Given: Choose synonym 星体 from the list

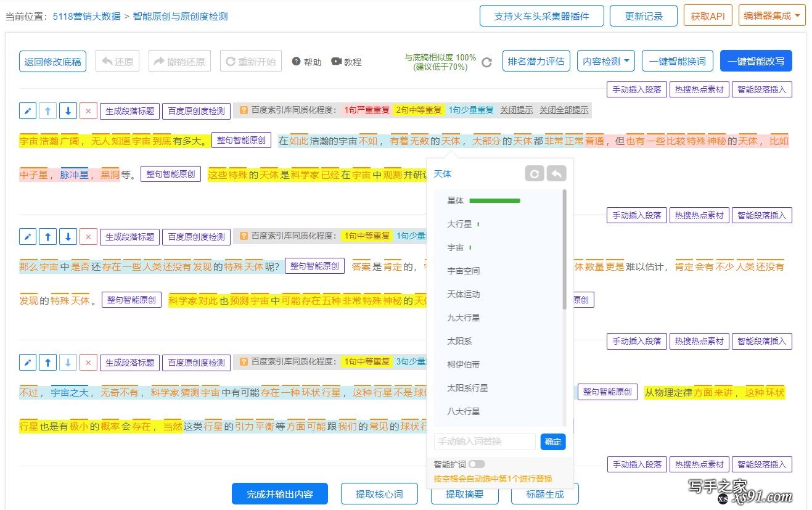Looking at the screenshot, I should click(456, 201).
